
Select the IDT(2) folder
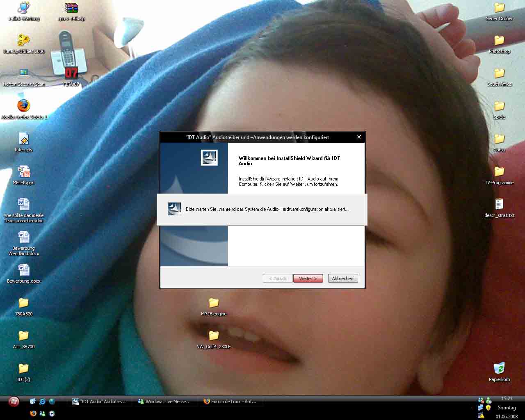coord(24,372)
